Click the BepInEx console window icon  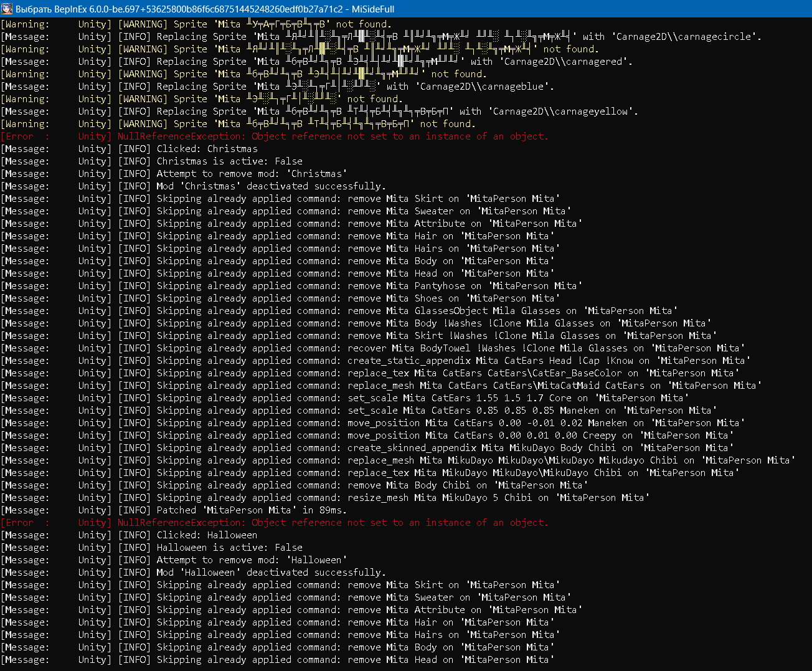click(x=7, y=9)
